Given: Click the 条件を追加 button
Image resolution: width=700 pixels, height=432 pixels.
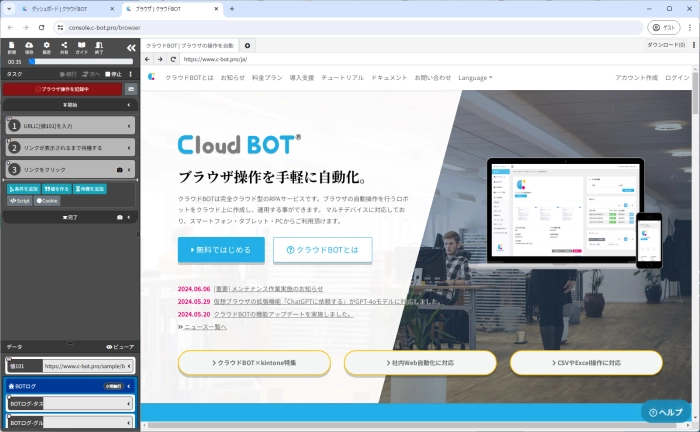Looking at the screenshot, I should [x=24, y=189].
